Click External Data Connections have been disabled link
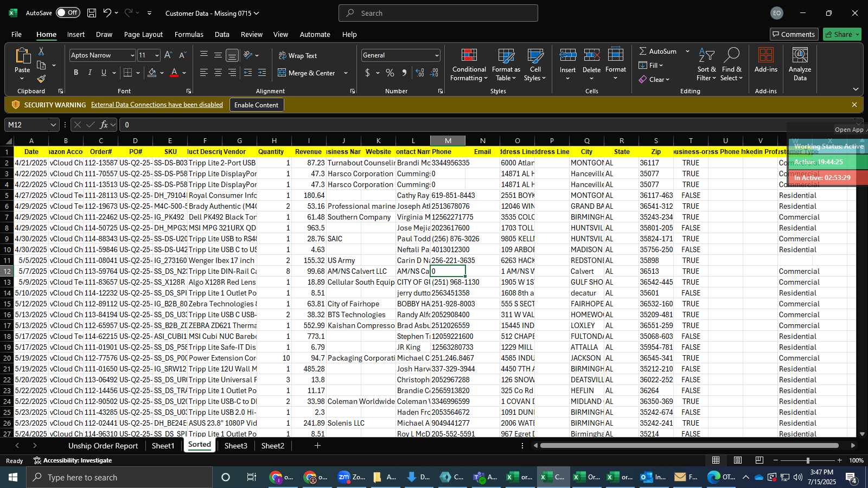This screenshot has width=868, height=488. pyautogui.click(x=157, y=105)
